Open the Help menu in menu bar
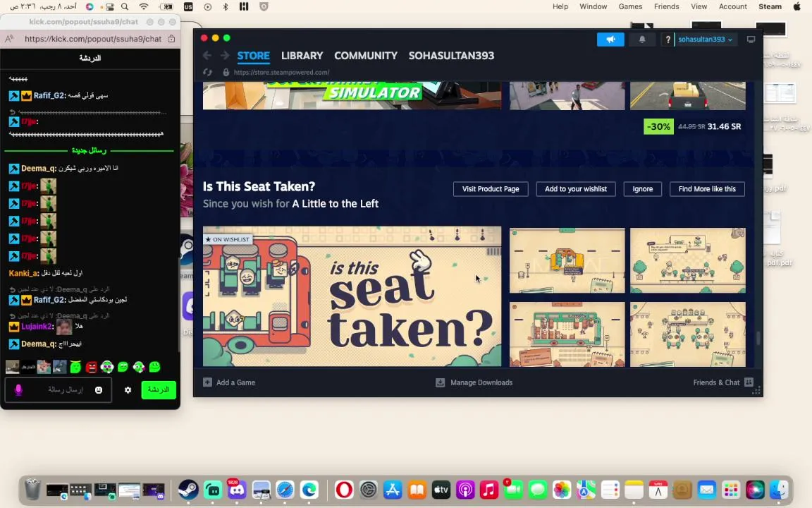Screen dimensions: 812x508 click(x=560, y=7)
